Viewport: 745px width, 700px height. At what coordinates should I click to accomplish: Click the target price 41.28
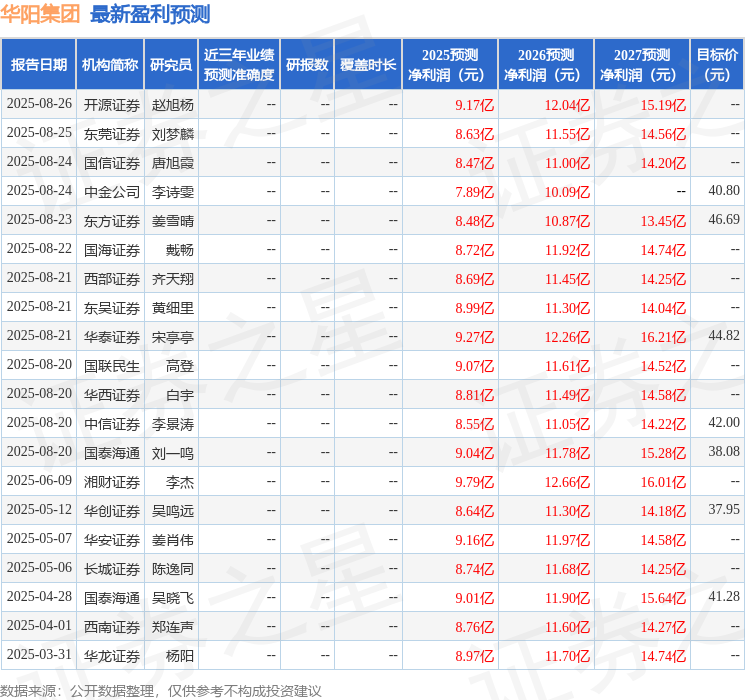pos(724,596)
